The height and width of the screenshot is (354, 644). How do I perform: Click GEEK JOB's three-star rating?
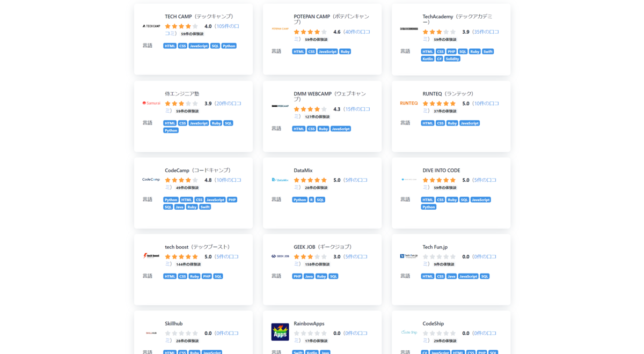(310, 257)
